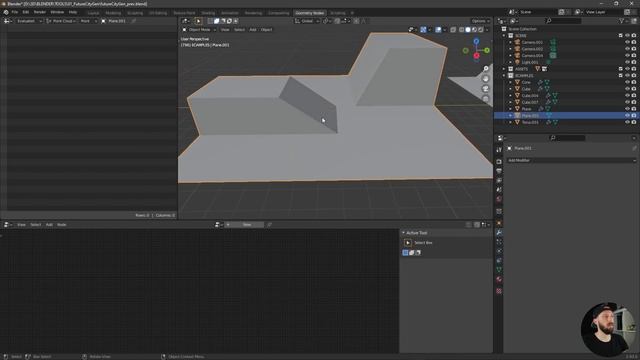This screenshot has width=640, height=360.
Task: Open the Render menu
Action: pyautogui.click(x=40, y=12)
